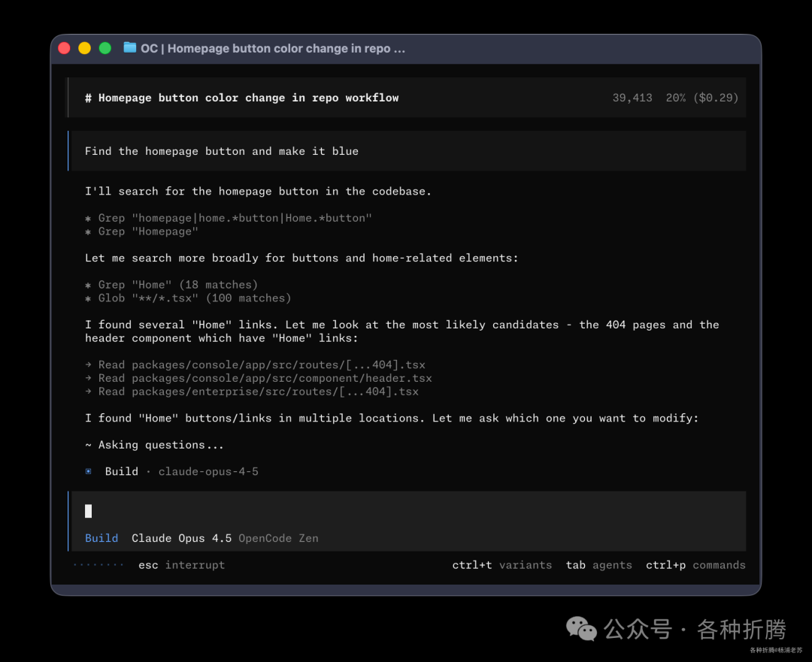Click the blue Build label above the input
The width and height of the screenshot is (812, 662).
101,537
